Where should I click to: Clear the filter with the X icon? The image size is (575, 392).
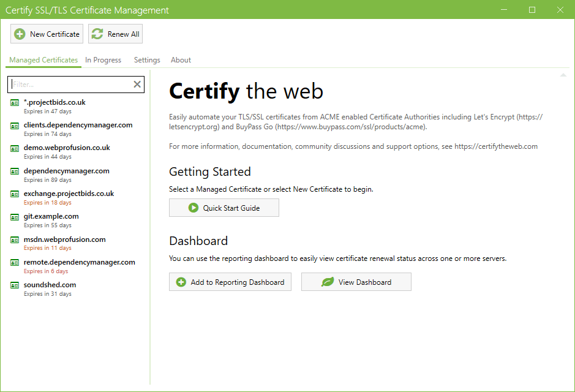[137, 85]
